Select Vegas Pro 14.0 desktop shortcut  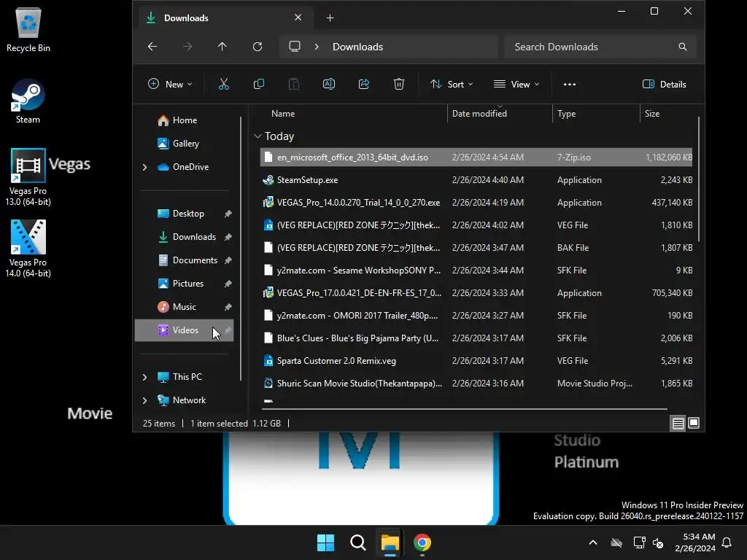(28, 249)
